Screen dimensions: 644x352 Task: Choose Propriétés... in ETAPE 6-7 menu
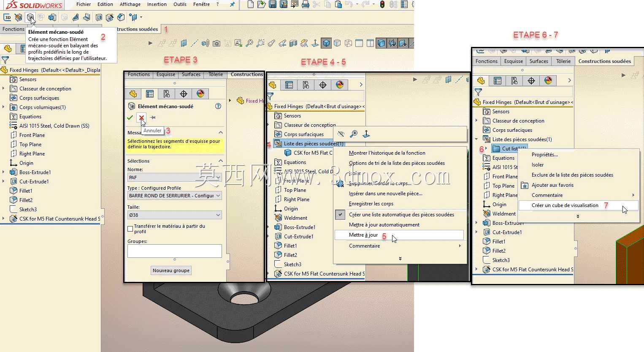[x=544, y=155]
